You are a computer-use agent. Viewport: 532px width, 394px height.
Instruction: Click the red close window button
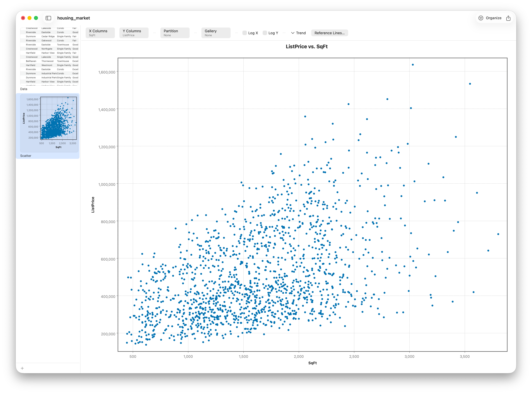[23, 18]
